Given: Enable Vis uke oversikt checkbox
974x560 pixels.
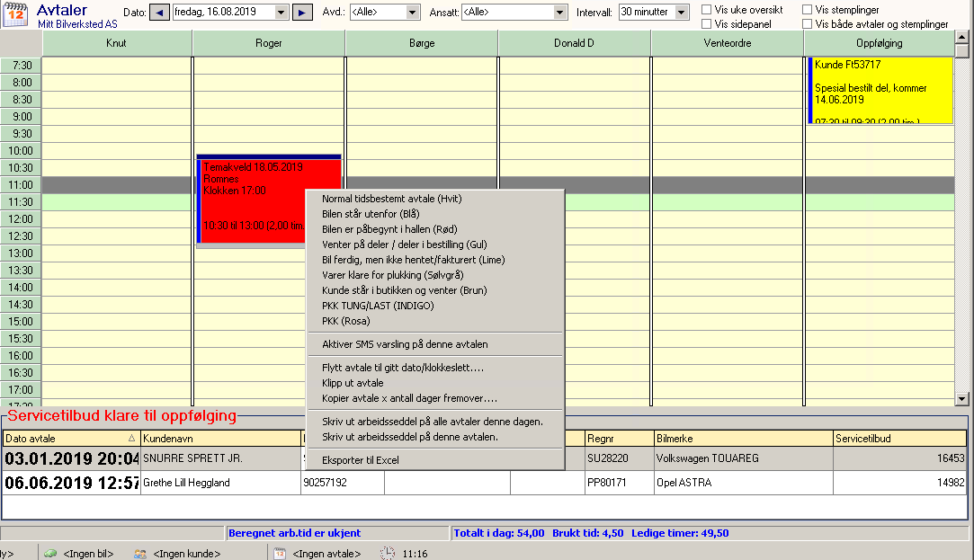Looking at the screenshot, I should pos(706,9).
